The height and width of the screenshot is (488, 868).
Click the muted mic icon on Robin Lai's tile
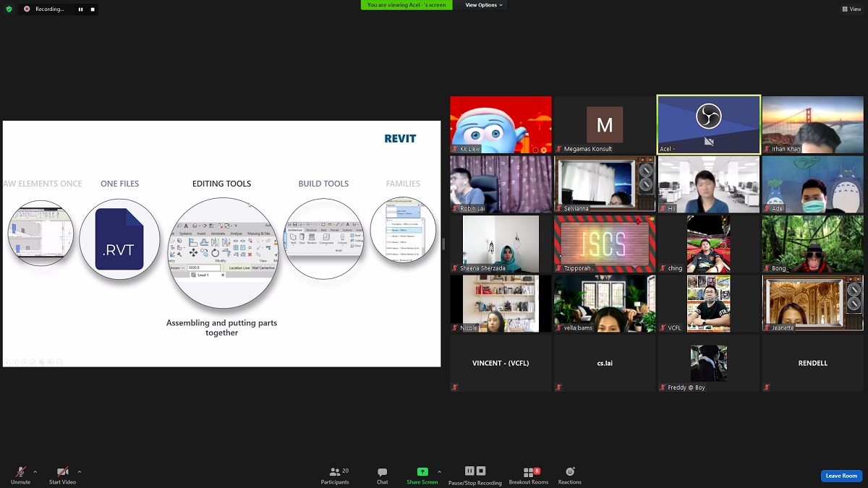(x=455, y=208)
